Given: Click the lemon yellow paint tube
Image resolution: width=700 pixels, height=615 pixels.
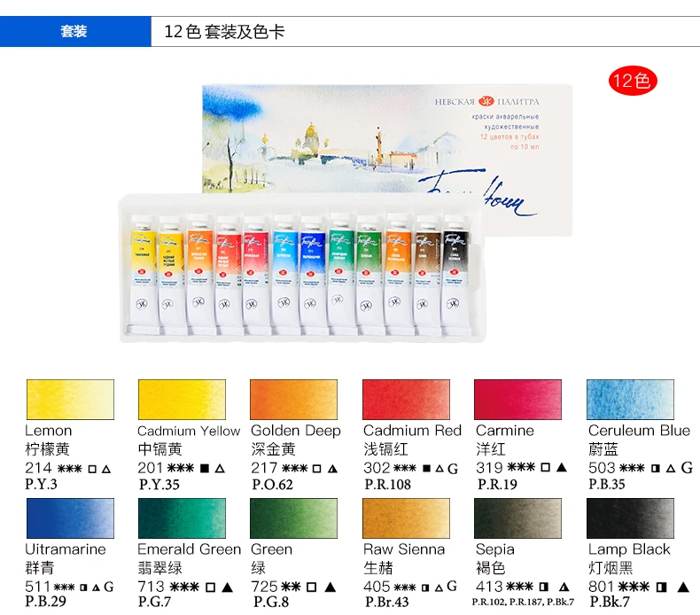Looking at the screenshot, I should click(144, 274).
